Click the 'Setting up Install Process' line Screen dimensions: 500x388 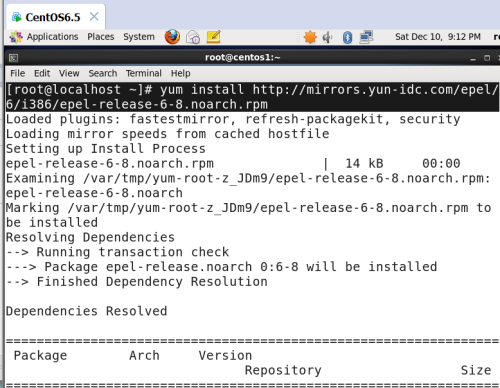(x=106, y=148)
